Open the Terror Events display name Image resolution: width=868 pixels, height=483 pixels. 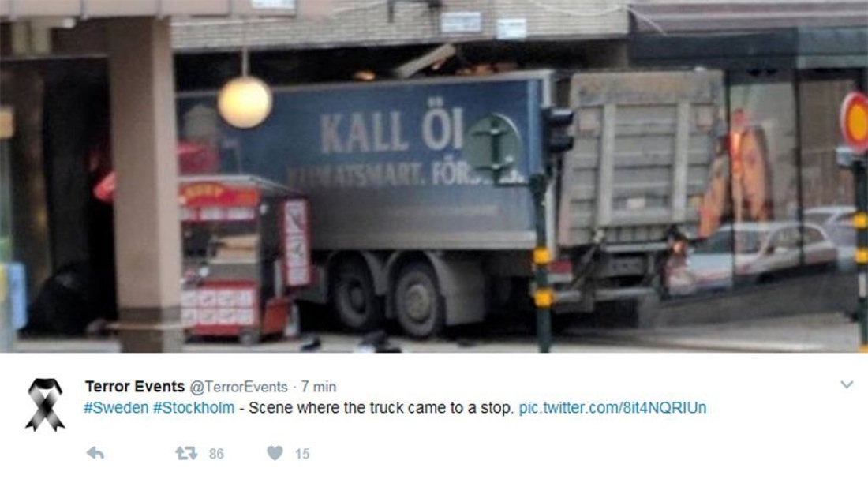(134, 386)
